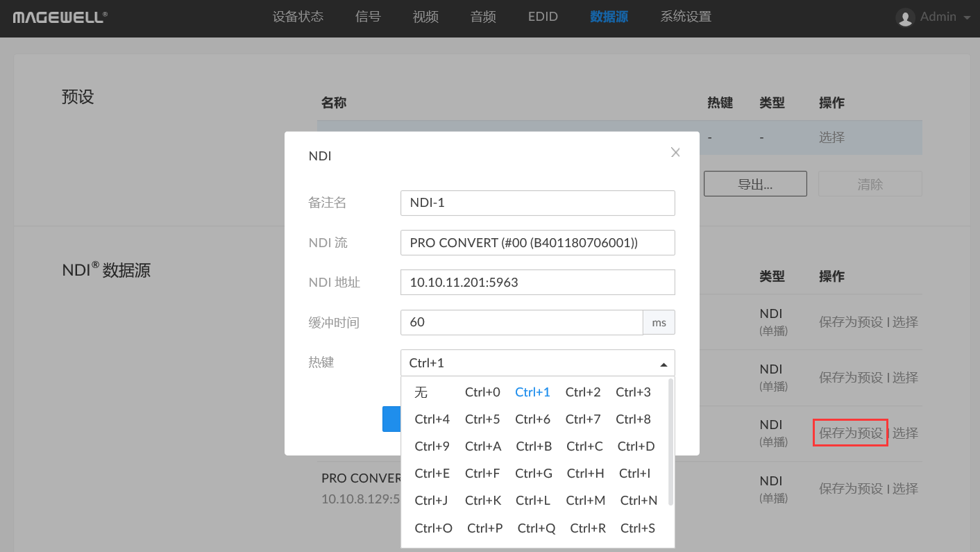Go to 系统设置 tab

pos(686,17)
